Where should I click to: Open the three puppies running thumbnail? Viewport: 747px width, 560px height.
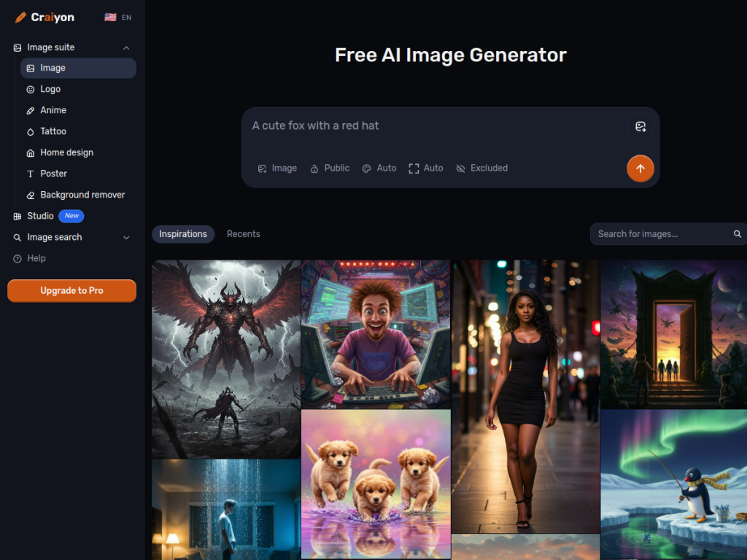(376, 484)
